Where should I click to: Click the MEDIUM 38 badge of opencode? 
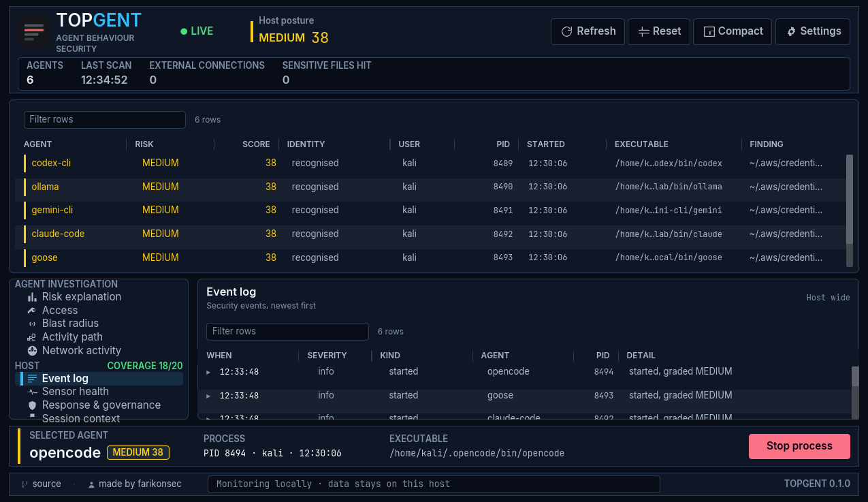138,452
